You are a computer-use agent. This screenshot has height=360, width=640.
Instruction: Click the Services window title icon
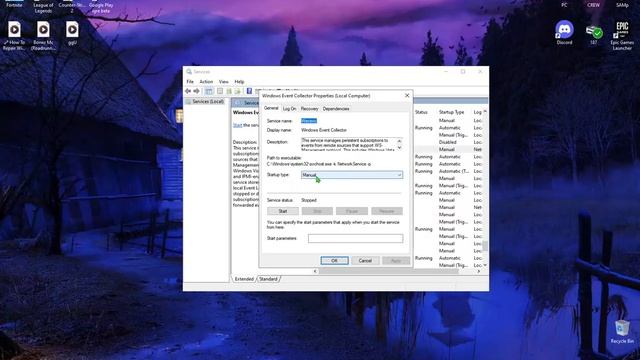[x=189, y=71]
